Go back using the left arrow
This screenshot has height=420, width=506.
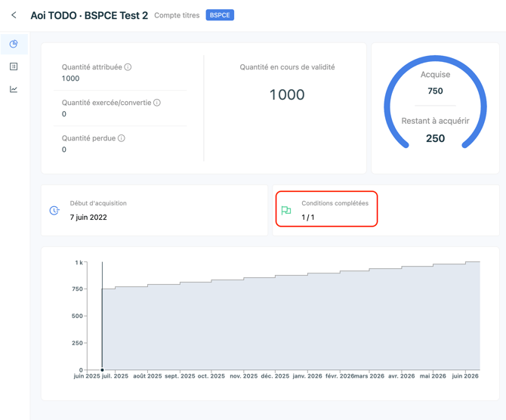tap(14, 15)
